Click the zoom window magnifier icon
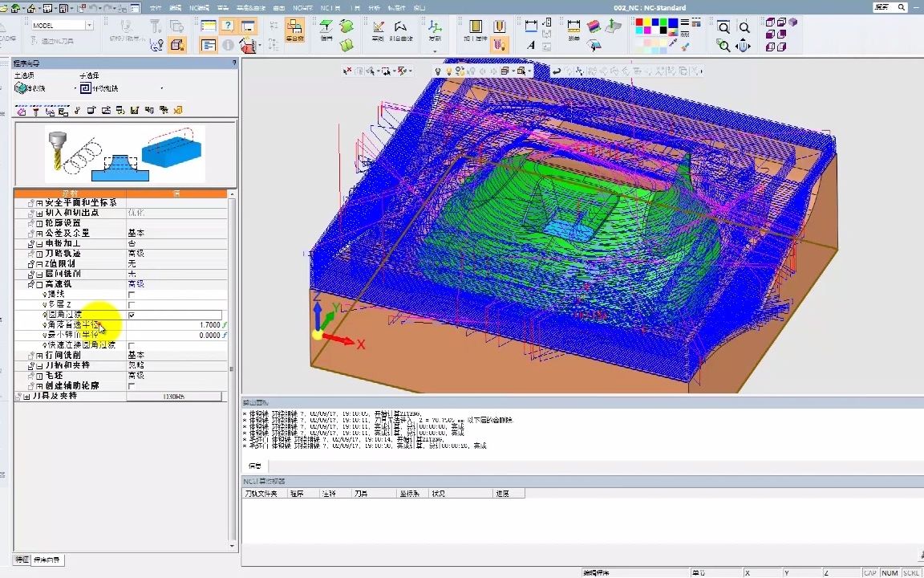This screenshot has width=924, height=578. [x=724, y=27]
